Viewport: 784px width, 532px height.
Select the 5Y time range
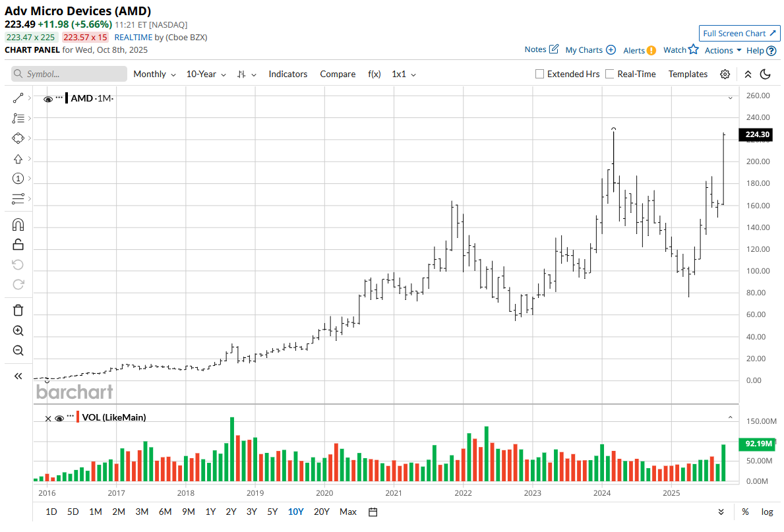click(272, 512)
